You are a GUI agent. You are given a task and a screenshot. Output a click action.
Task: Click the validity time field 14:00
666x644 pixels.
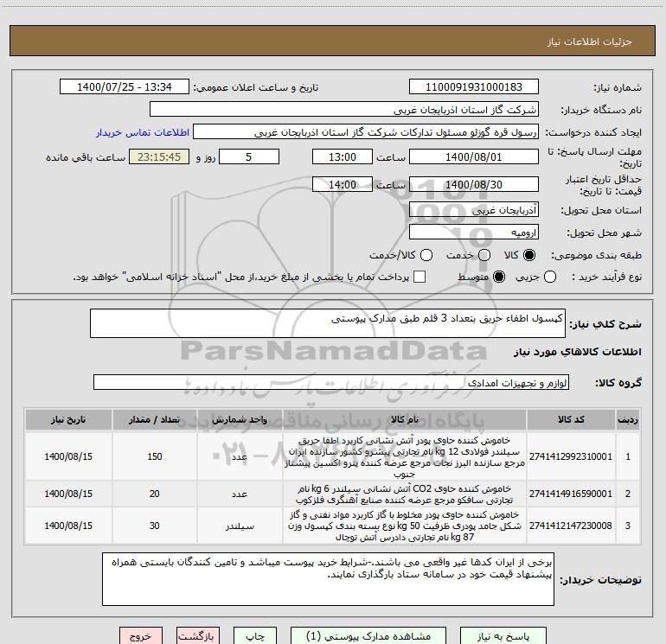pyautogui.click(x=343, y=185)
